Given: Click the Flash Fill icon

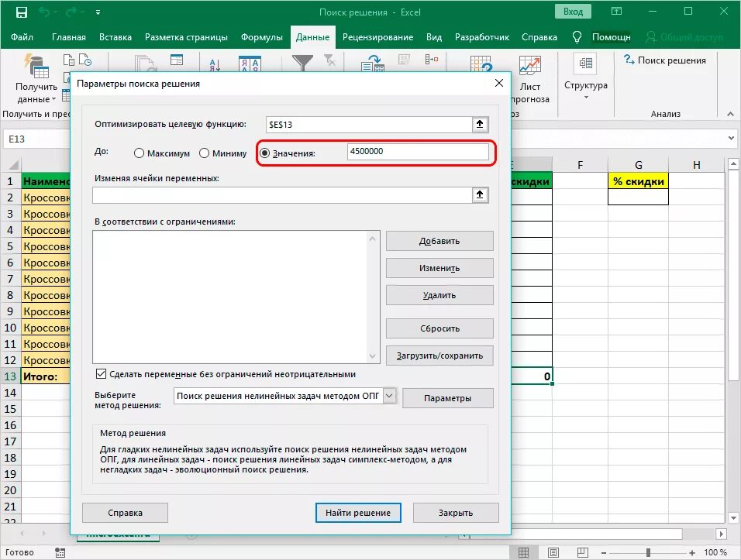Looking at the screenshot, I should (404, 59).
